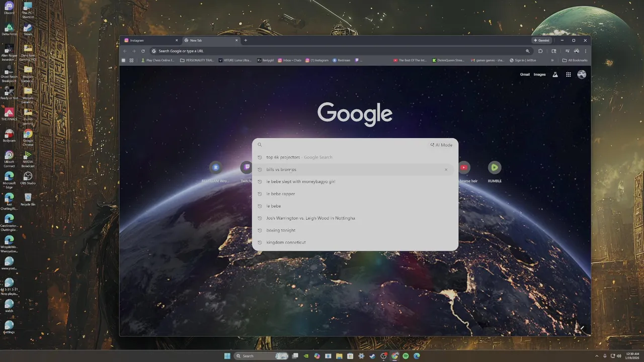Open Restream bookmark
Image resolution: width=644 pixels, height=362 pixels.
(x=342, y=60)
